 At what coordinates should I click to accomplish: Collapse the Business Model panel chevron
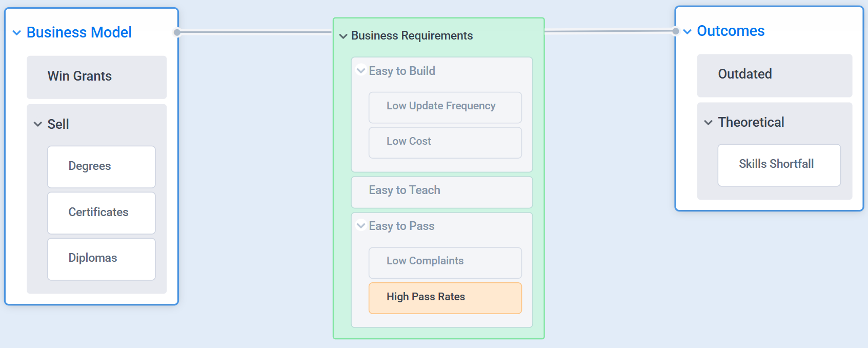point(16,33)
